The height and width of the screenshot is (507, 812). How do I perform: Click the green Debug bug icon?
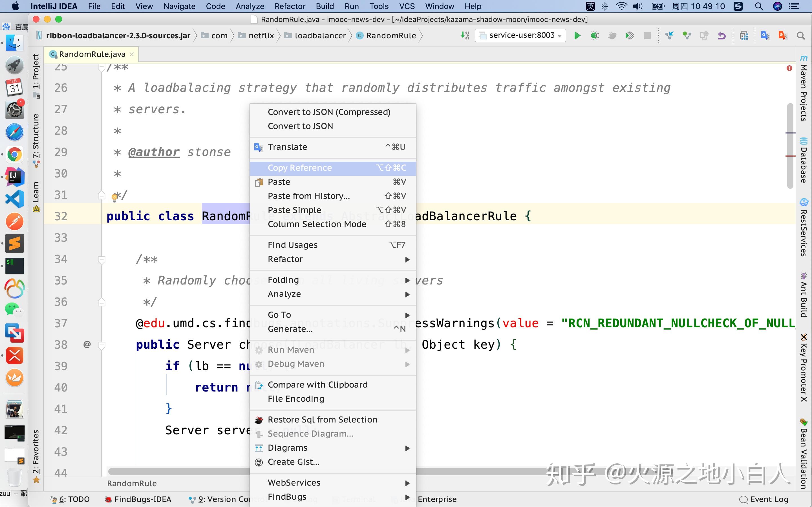pos(595,35)
